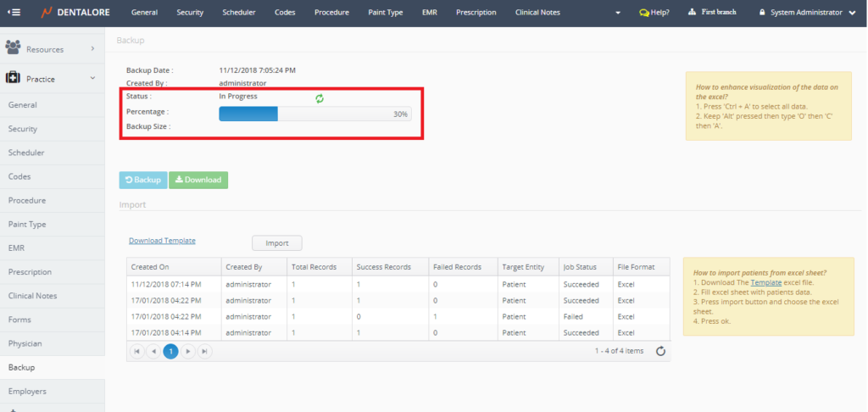Screen dimensions: 868x412
Task: Click the green refresh status icon
Action: 320,98
